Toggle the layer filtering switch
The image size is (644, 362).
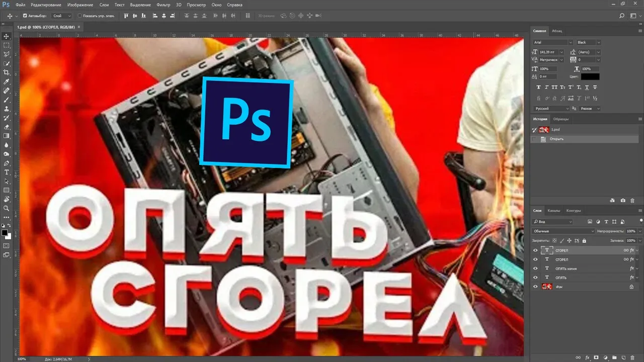tap(640, 221)
